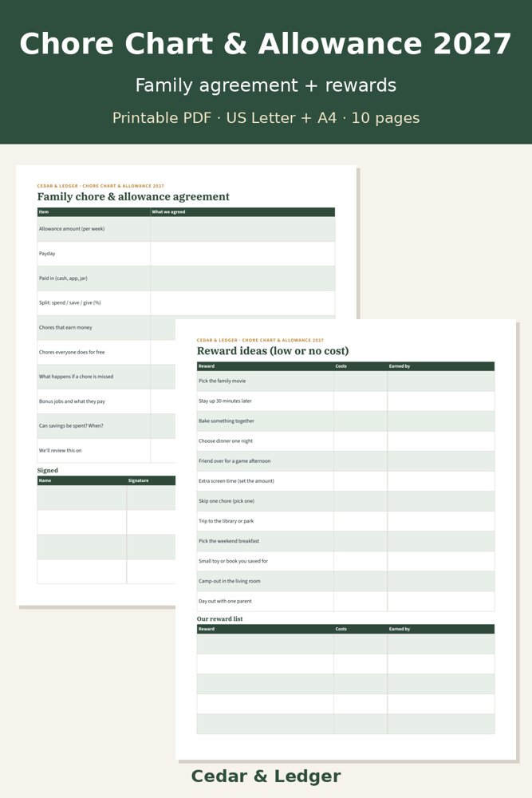Select 'Choose dinner one night'
The image size is (532, 798).
226,441
